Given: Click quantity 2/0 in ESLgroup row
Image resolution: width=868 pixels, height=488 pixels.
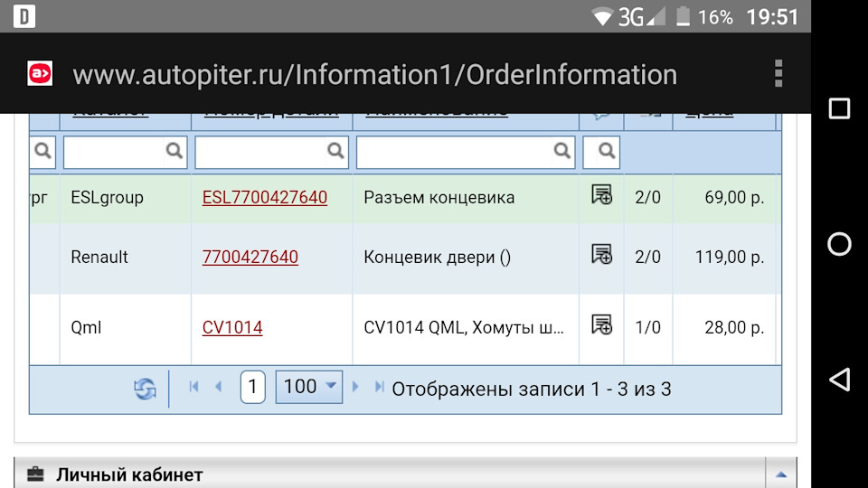Looking at the screenshot, I should click(647, 198).
